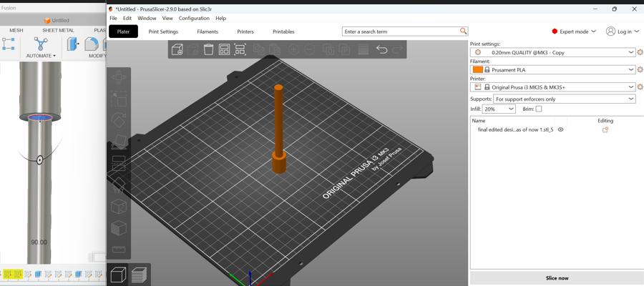Expand the Log in account menu
Viewport: 644px width, 286px height.
tap(623, 31)
